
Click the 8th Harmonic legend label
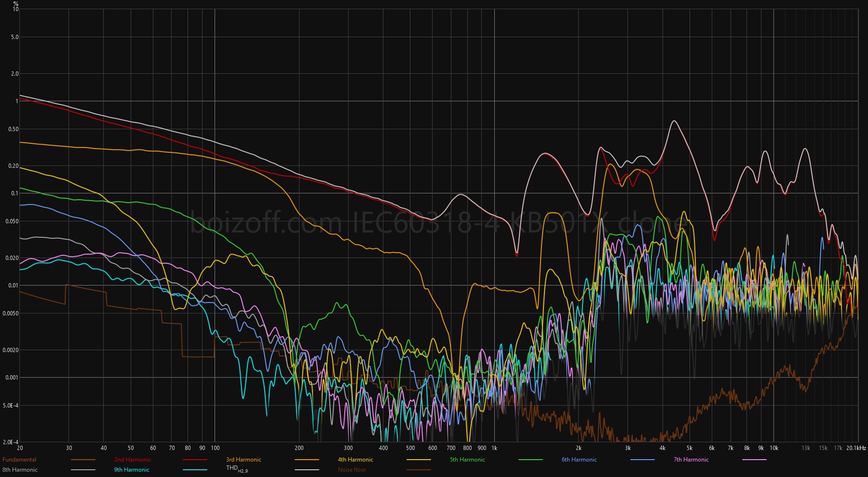pos(20,470)
